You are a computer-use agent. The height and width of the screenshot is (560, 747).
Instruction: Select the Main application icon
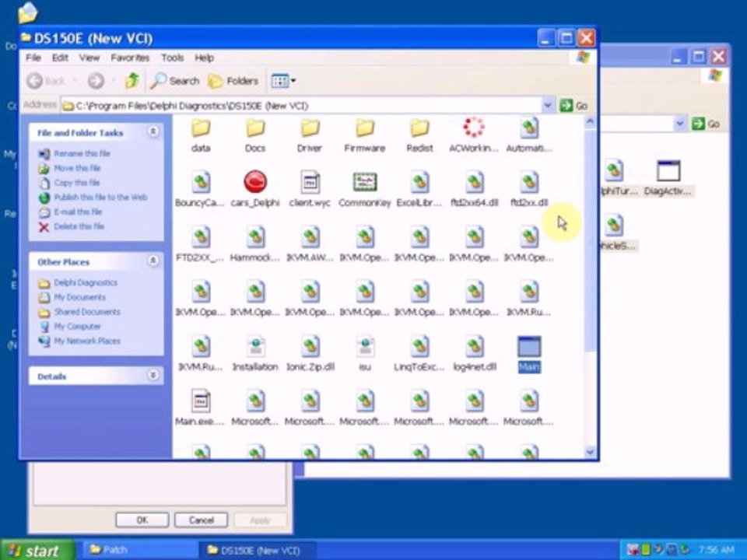click(x=529, y=353)
